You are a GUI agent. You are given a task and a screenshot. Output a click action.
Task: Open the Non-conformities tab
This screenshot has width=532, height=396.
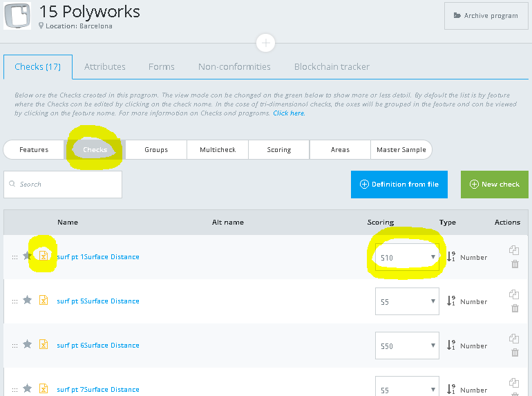234,67
